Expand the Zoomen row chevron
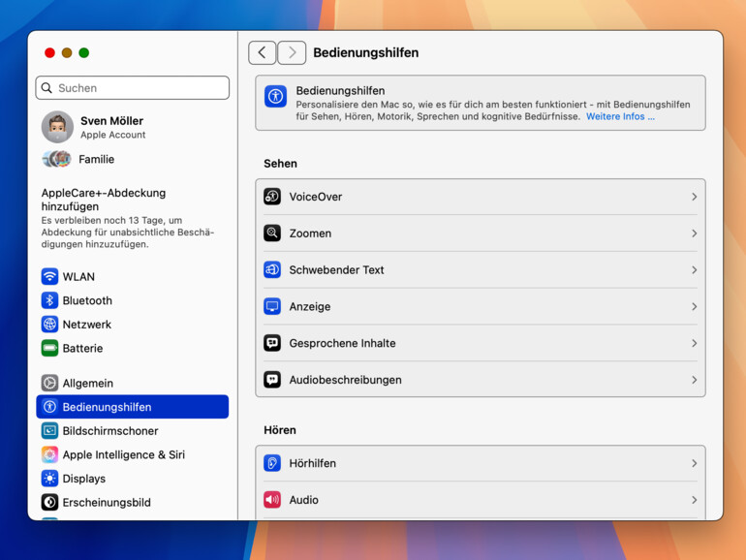746x560 pixels. 694,233
